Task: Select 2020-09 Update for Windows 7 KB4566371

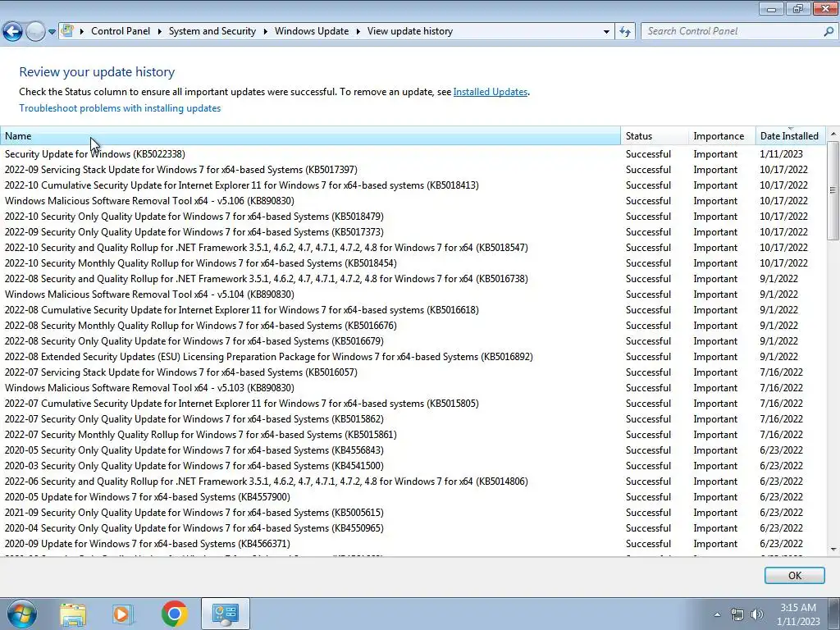Action: [413, 543]
